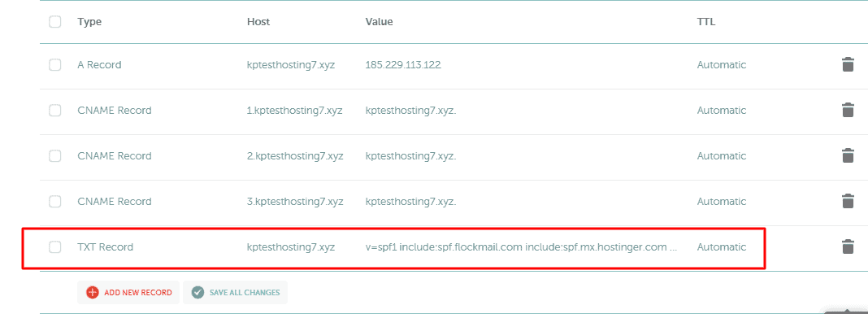Delete the 1.kptesthosting7.xyz CNAME record

pos(848,110)
